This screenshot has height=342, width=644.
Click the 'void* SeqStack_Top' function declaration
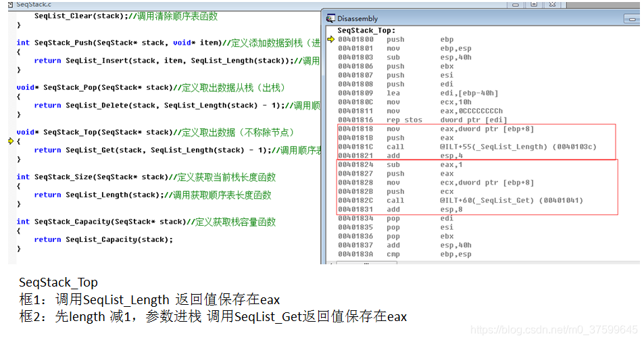coord(155,132)
